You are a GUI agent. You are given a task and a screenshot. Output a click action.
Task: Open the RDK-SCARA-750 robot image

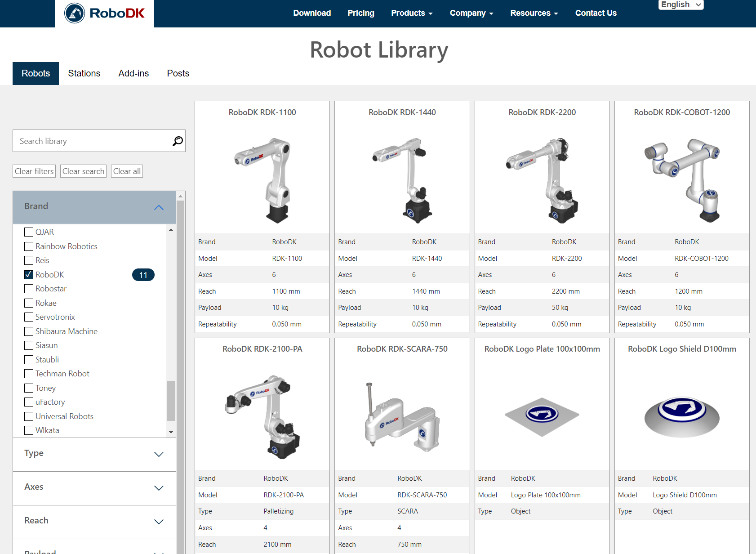click(x=402, y=417)
